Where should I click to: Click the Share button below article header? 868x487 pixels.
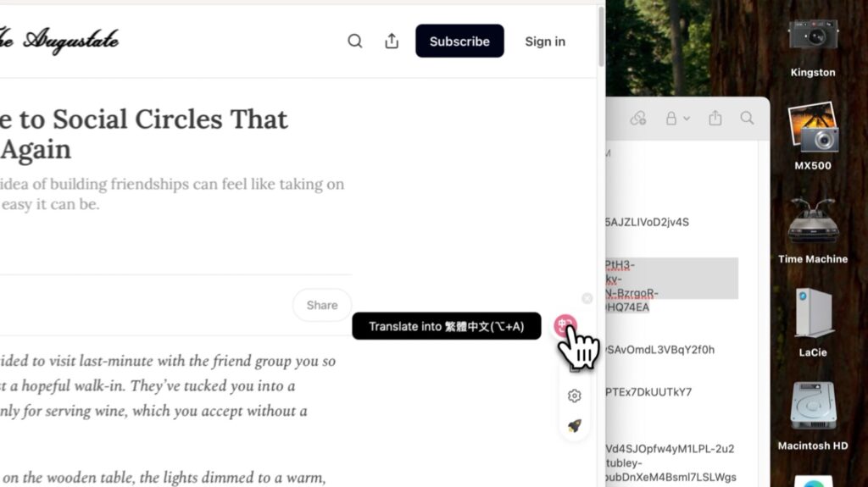pyautogui.click(x=321, y=305)
